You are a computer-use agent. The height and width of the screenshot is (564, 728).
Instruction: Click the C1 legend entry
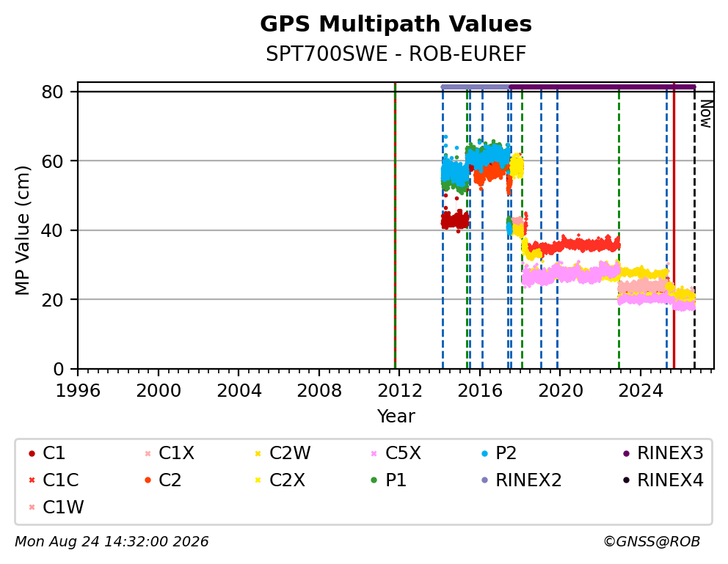coord(46,453)
